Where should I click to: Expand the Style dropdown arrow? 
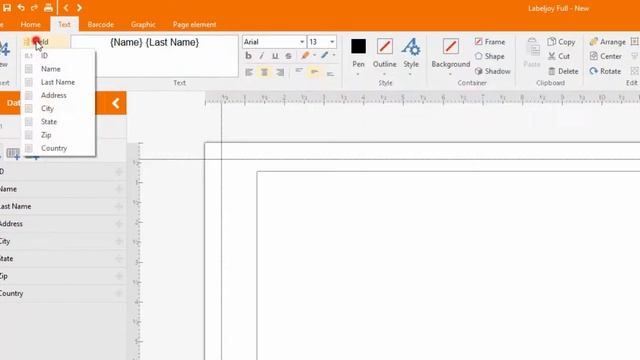click(410, 74)
